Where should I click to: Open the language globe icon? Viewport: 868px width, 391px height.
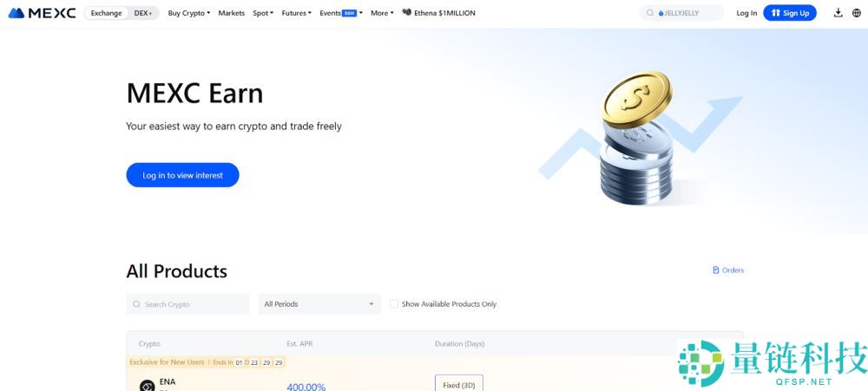[x=856, y=13]
